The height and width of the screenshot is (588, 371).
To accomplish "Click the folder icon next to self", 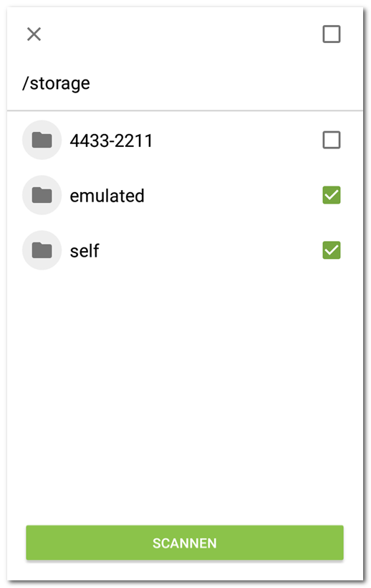I will click(42, 250).
